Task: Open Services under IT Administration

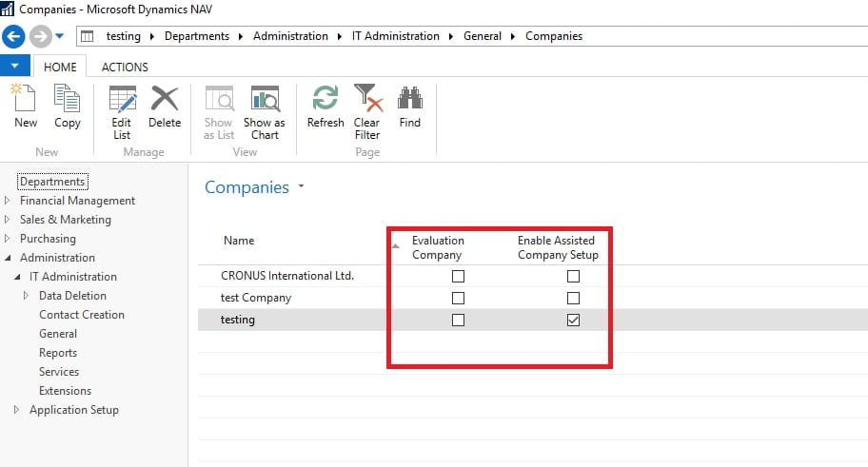Action: tap(59, 372)
